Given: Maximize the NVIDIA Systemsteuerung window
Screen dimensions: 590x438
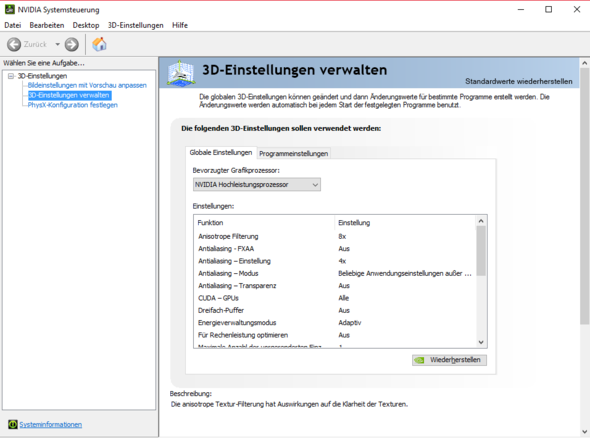Looking at the screenshot, I should 549,9.
